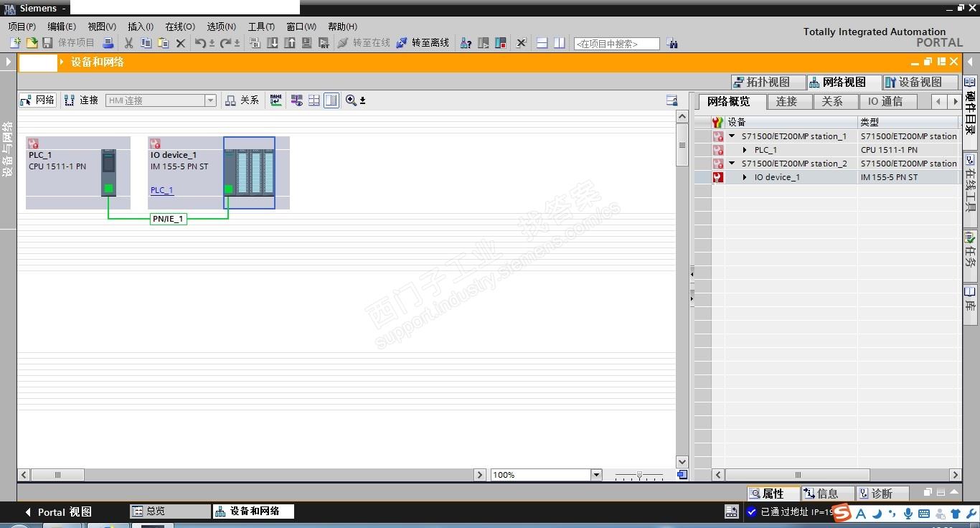The height and width of the screenshot is (528, 980).
Task: Click the zoom slider in network view
Action: 639,475
